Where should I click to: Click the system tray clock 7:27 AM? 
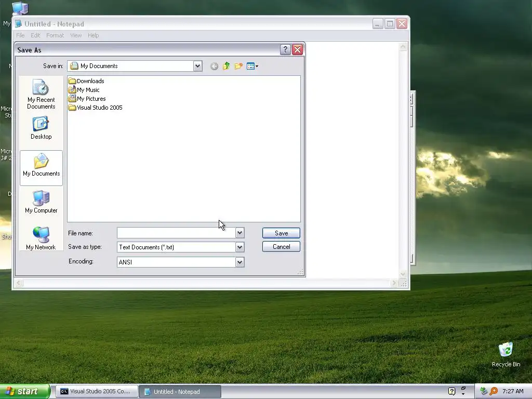coord(513,391)
